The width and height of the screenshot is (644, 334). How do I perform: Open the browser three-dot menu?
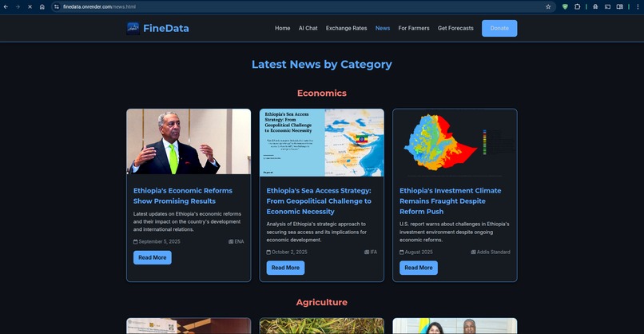[638, 6]
